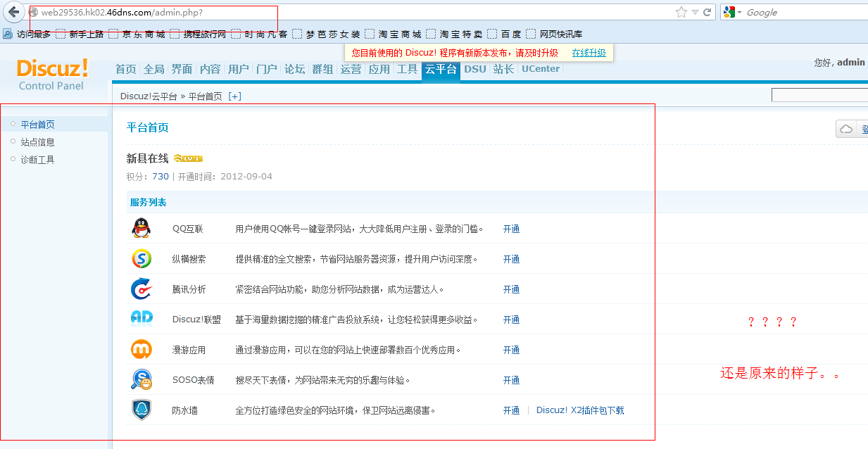
Task: Click the admin panel search box
Action: click(x=819, y=95)
